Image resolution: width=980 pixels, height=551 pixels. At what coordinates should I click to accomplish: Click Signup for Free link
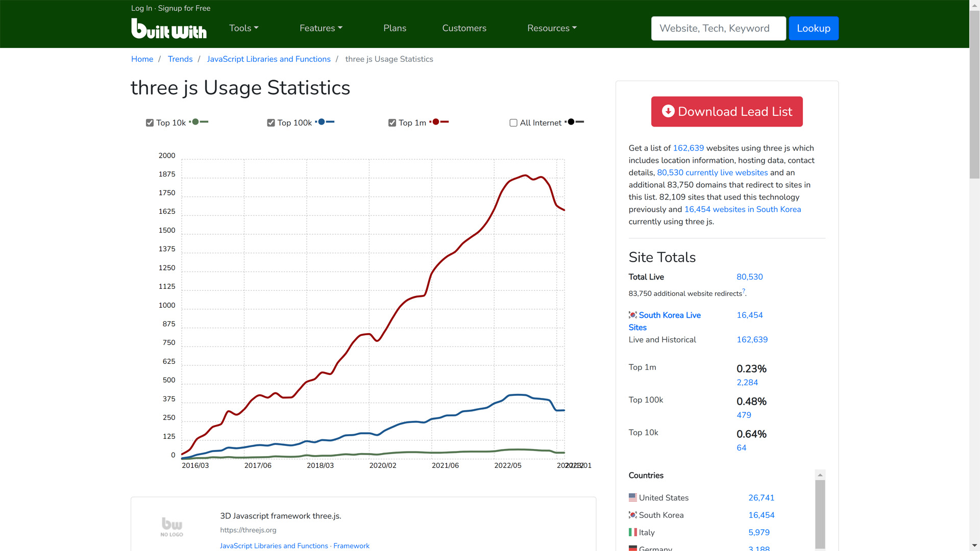pyautogui.click(x=184, y=8)
